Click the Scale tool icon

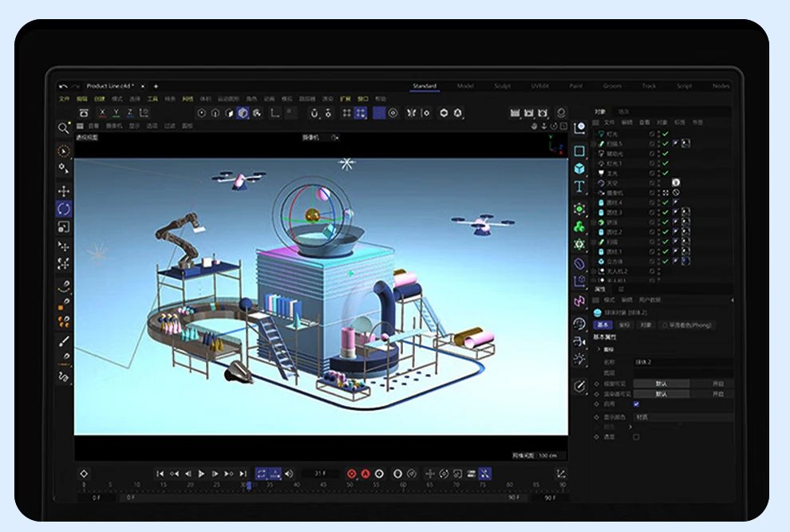click(x=64, y=227)
